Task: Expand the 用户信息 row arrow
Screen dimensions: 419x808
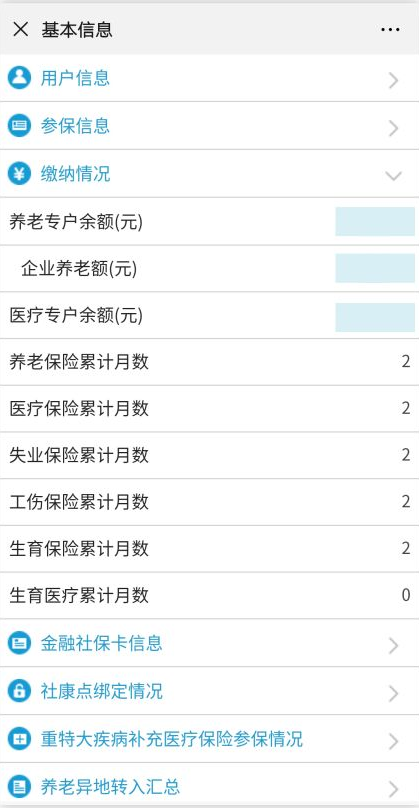Action: (x=394, y=80)
